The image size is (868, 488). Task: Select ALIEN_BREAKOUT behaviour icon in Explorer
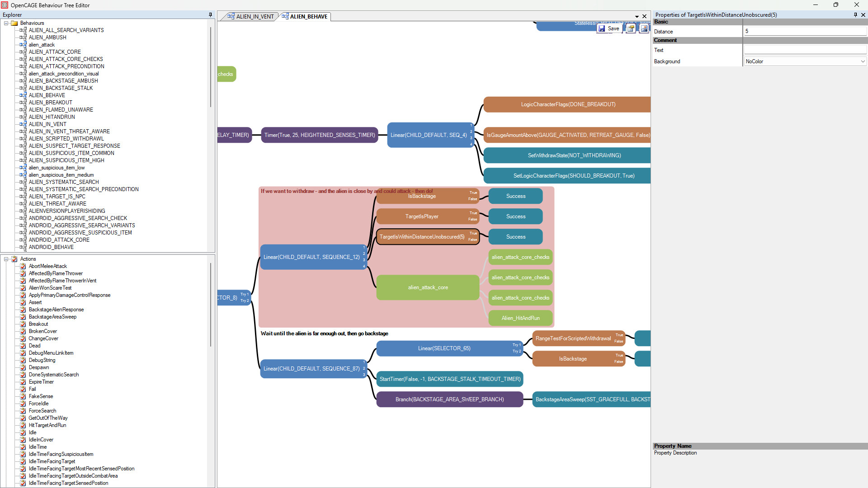coord(23,103)
